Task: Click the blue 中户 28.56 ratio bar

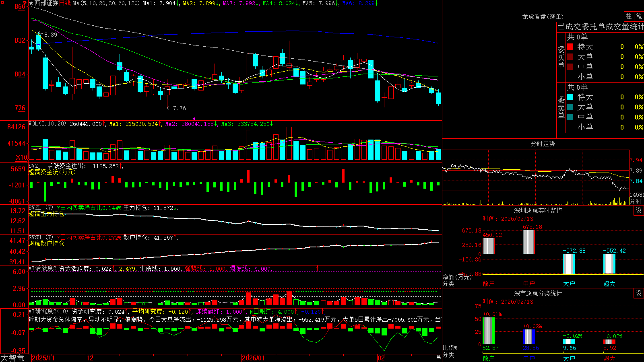Action: click(529, 337)
